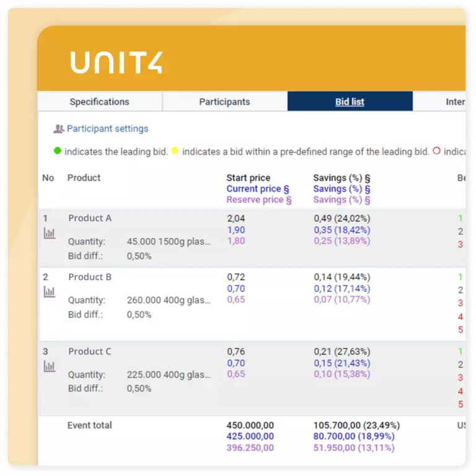
Task: Click the Current price § column header
Action: pos(258,189)
